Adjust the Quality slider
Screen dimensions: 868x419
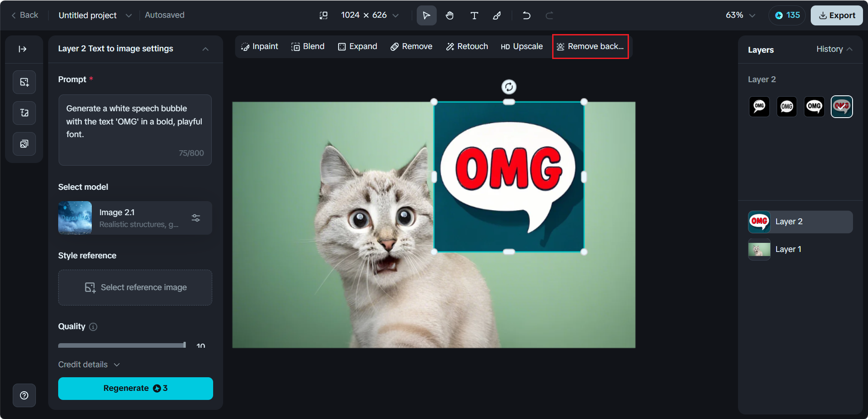(122, 345)
